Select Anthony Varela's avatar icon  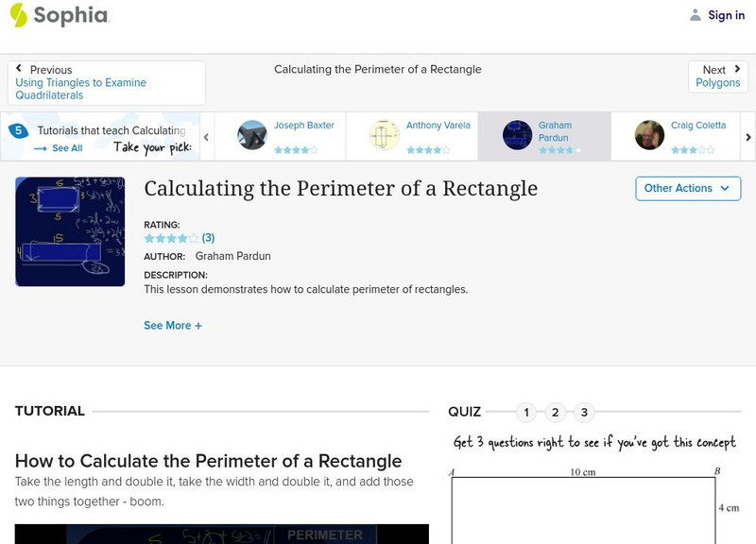pyautogui.click(x=385, y=135)
